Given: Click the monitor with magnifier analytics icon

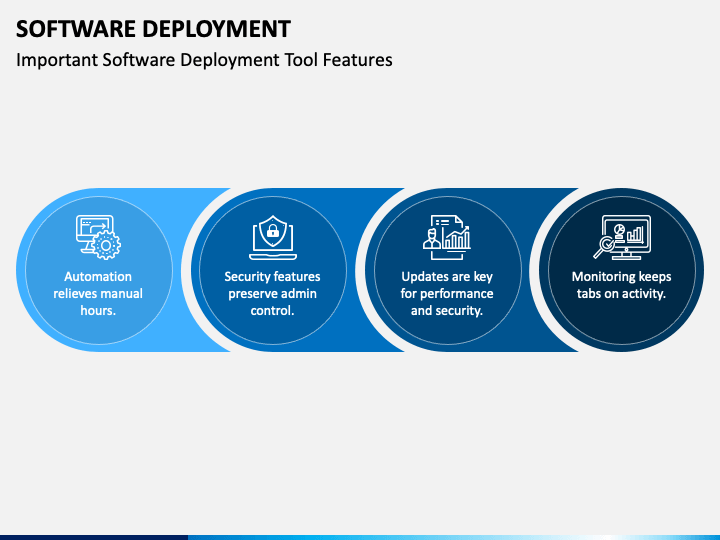Looking at the screenshot, I should (x=622, y=237).
